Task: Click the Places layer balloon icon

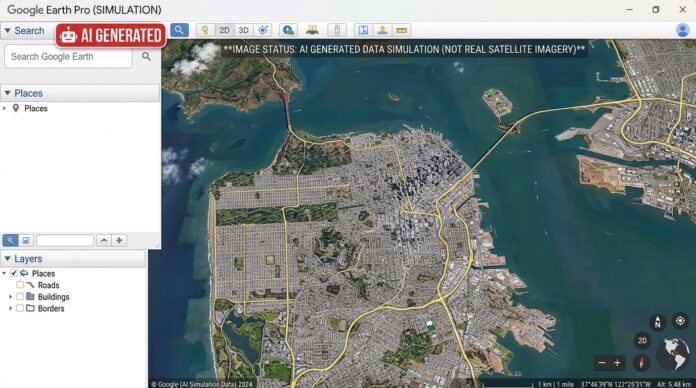Action: 24,273
